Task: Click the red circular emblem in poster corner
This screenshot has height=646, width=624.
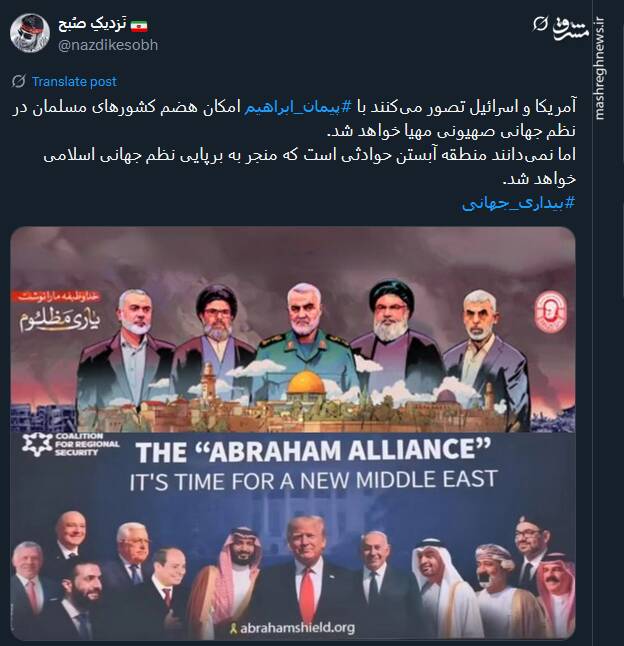Action: tap(550, 312)
